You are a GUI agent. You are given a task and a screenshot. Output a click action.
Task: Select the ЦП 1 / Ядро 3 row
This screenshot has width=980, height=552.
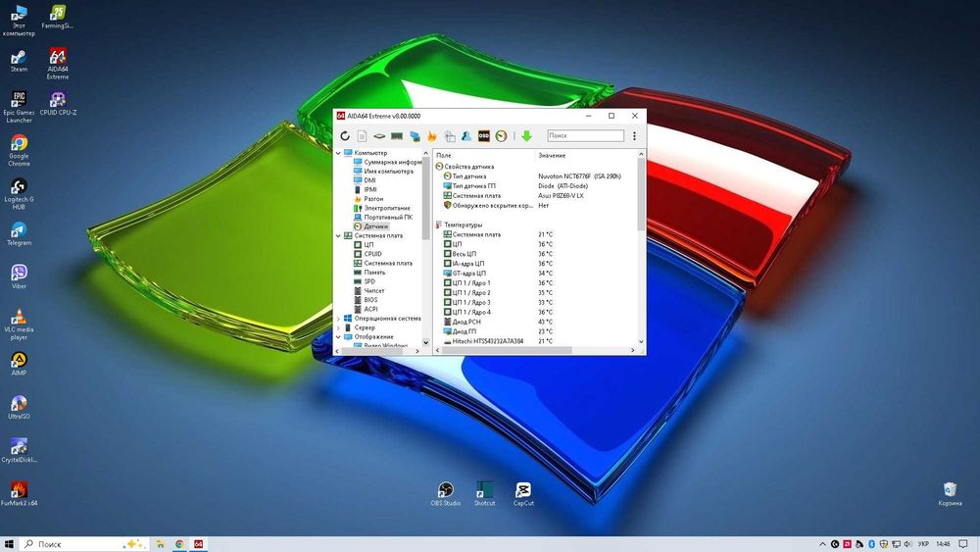pos(534,303)
